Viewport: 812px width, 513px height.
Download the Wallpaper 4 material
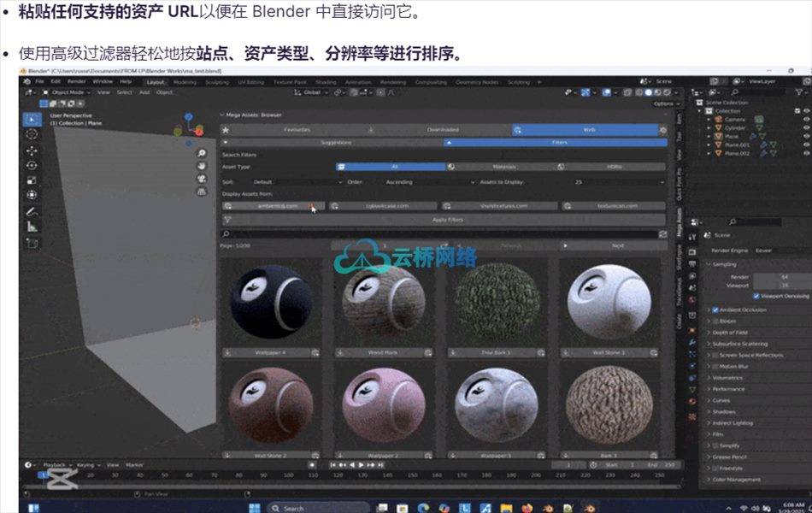click(x=228, y=353)
